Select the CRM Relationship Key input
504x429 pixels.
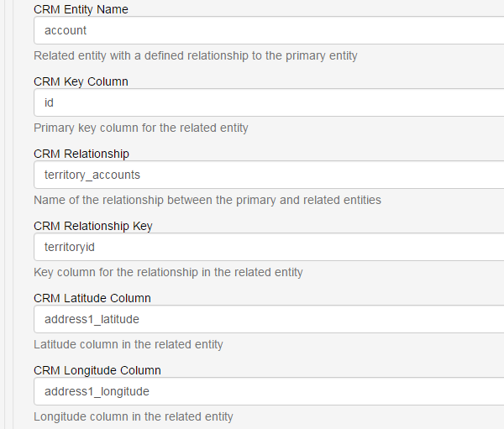269,247
